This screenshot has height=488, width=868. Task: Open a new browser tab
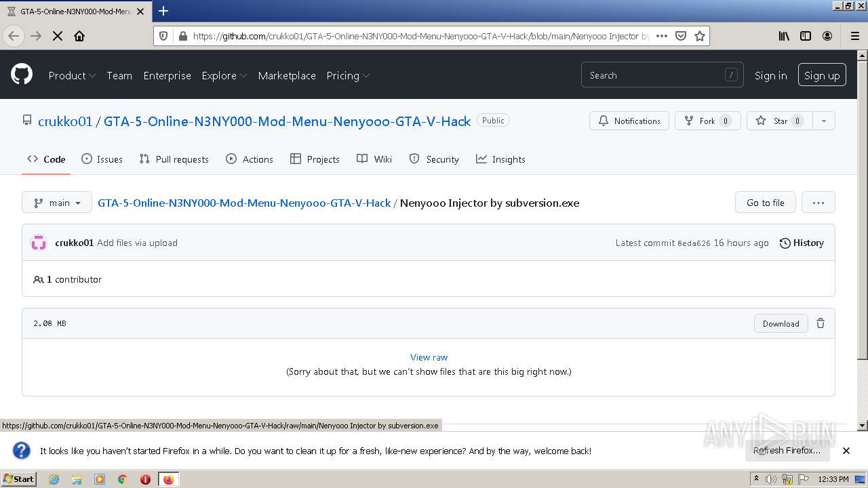click(163, 11)
